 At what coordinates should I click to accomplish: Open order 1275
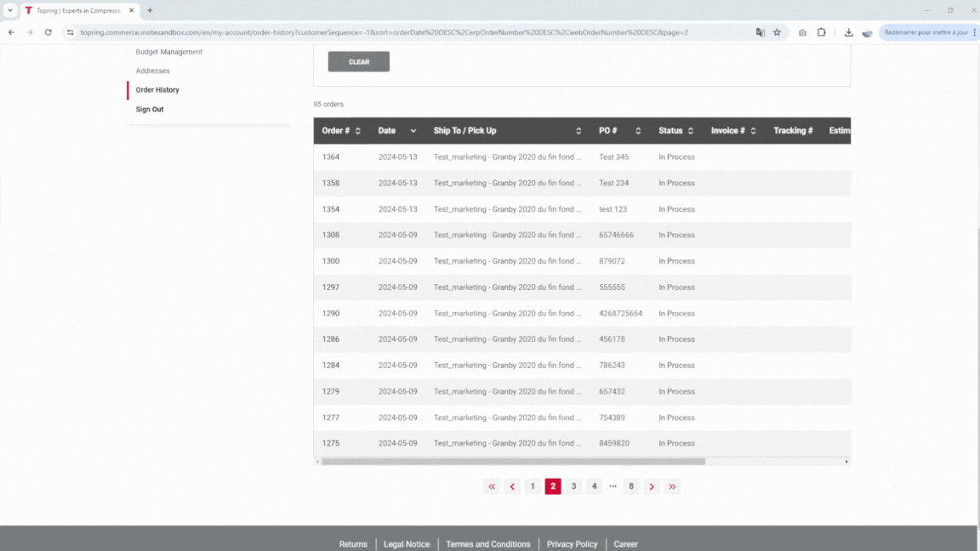click(x=331, y=444)
